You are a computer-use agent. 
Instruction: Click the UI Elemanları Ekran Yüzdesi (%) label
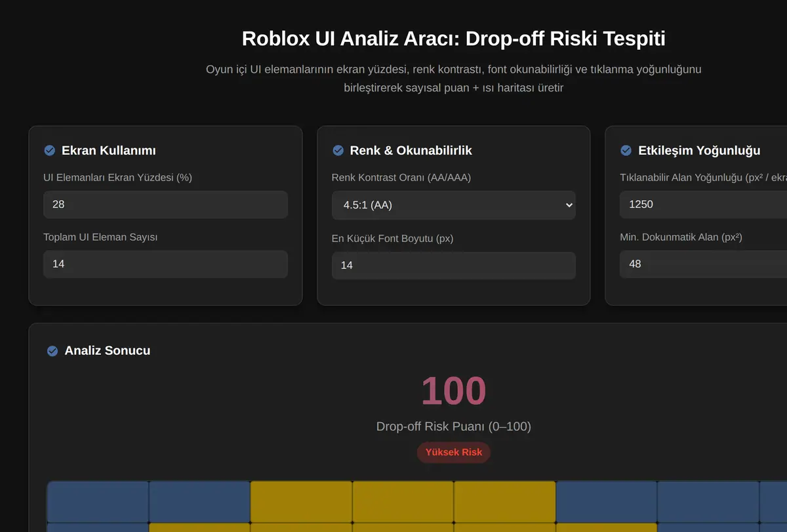click(117, 178)
